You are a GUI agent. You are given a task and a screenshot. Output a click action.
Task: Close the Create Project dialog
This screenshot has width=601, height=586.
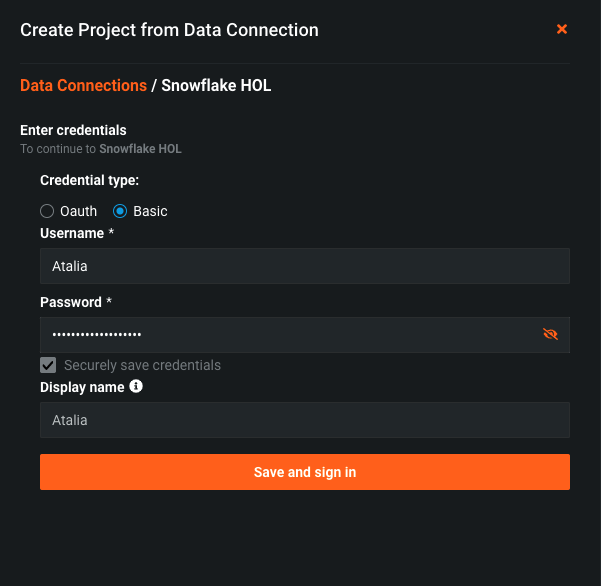562,29
